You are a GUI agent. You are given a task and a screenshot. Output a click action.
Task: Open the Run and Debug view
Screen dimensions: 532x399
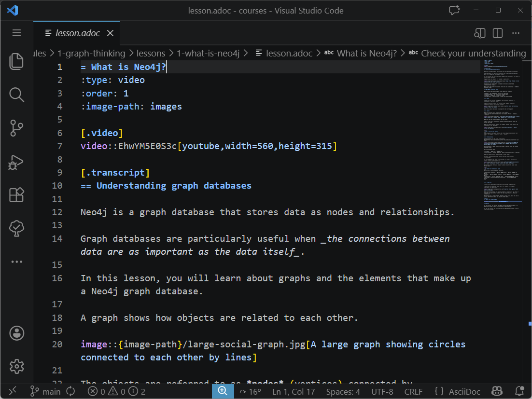tap(16, 162)
